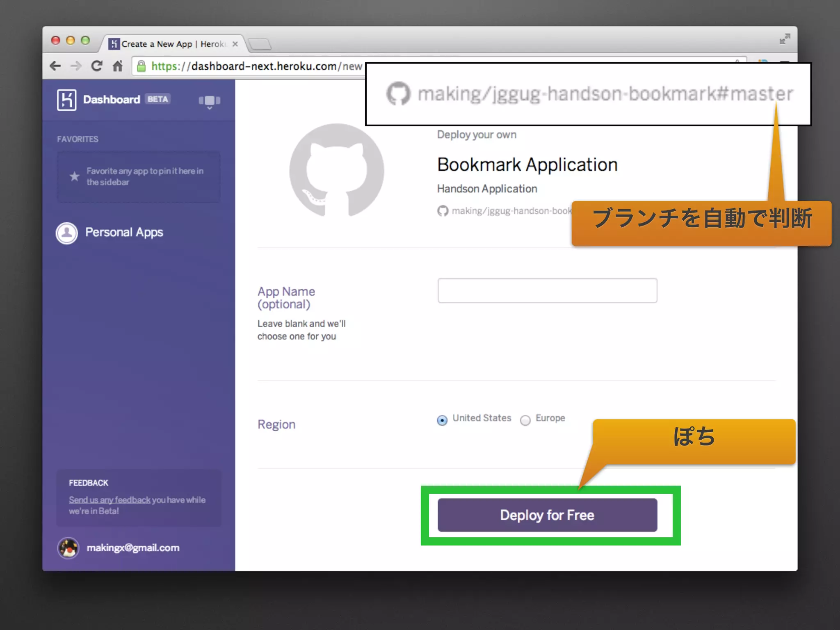
Task: Click the green padlock in the address bar
Action: tap(141, 66)
